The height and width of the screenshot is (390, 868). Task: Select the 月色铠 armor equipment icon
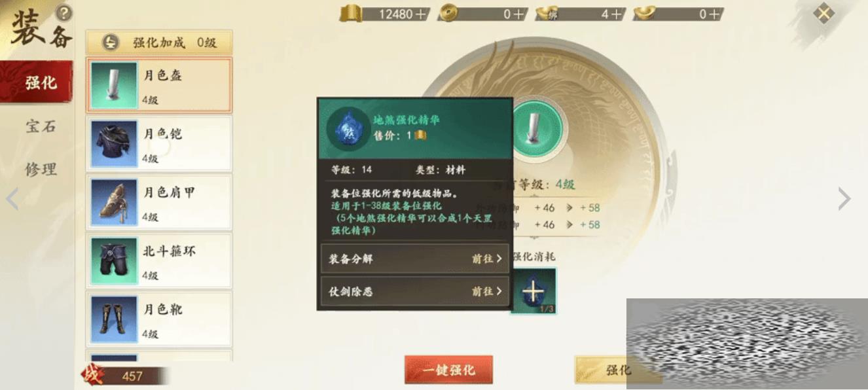pos(114,143)
